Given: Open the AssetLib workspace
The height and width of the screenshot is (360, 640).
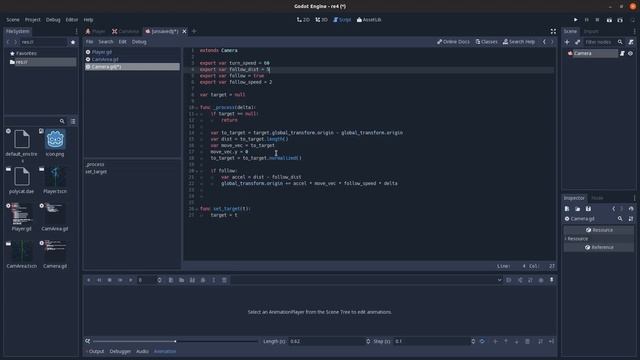Looking at the screenshot, I should point(369,20).
